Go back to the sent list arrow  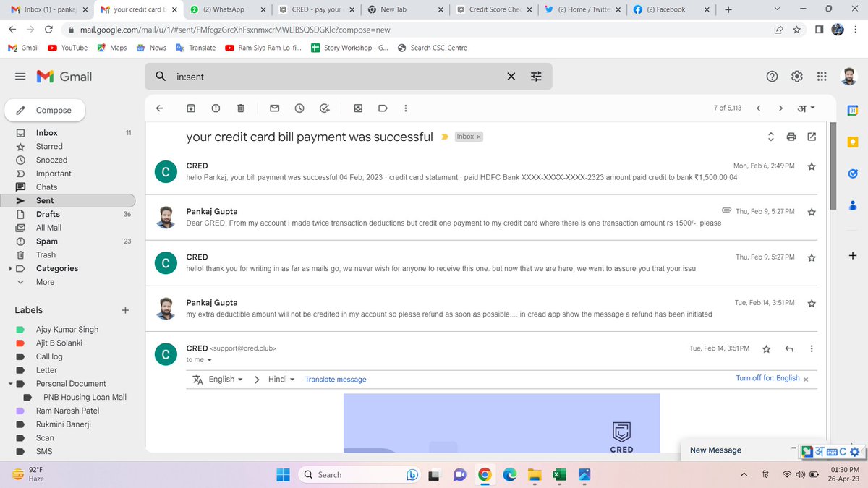click(160, 108)
